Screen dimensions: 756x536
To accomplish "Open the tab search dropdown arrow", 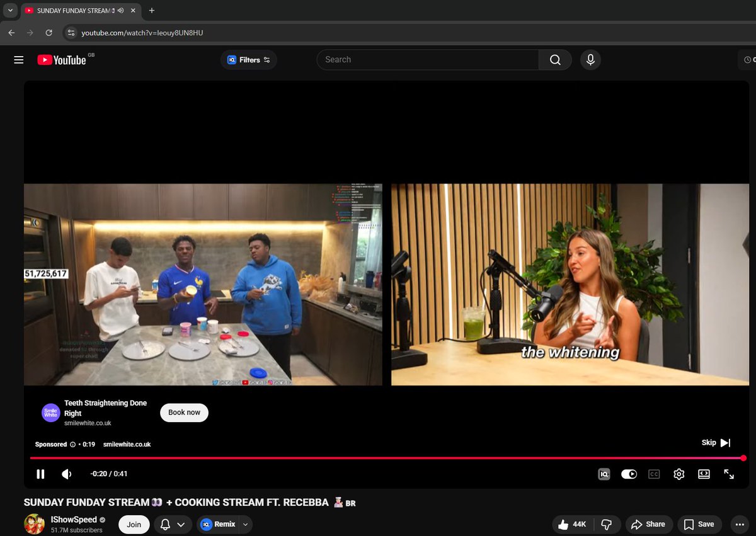I will [x=10, y=11].
